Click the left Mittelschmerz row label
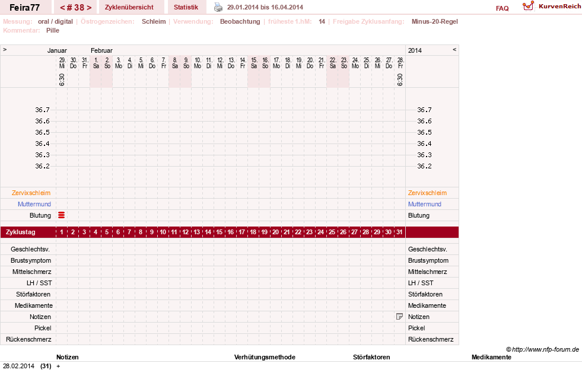 point(32,272)
